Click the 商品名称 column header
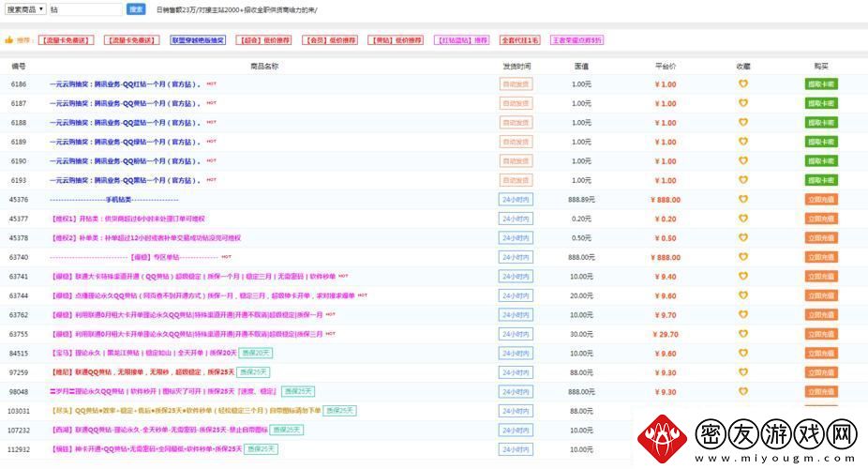Viewport: 868px width, 469px height. pos(264,66)
